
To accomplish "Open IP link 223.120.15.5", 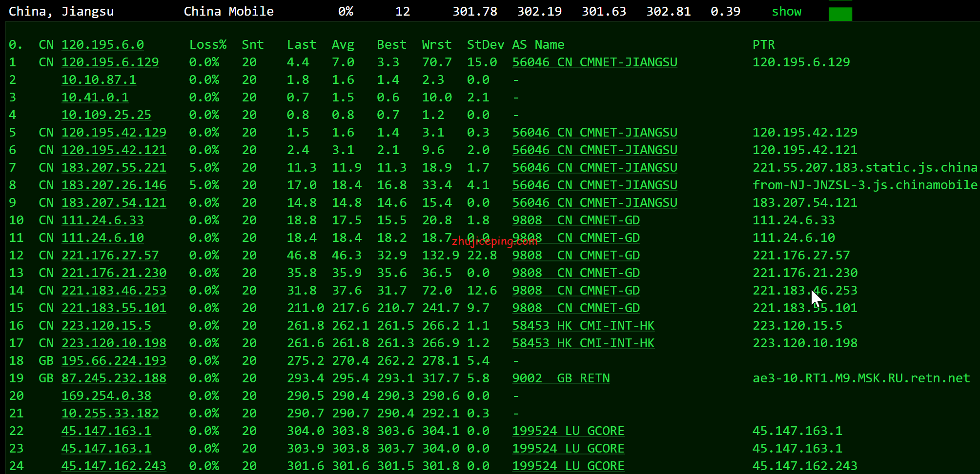I will pos(106,326).
